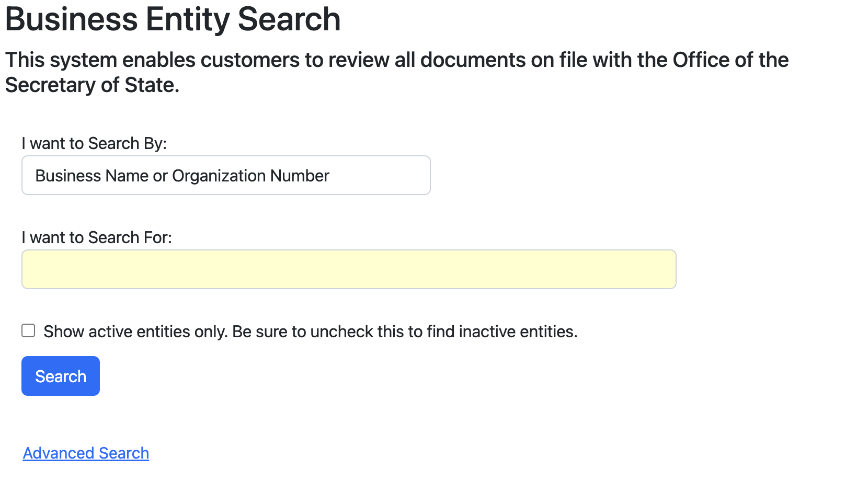Click the 'Show active entities only' label text
The width and height of the screenshot is (868, 480).
(x=135, y=332)
